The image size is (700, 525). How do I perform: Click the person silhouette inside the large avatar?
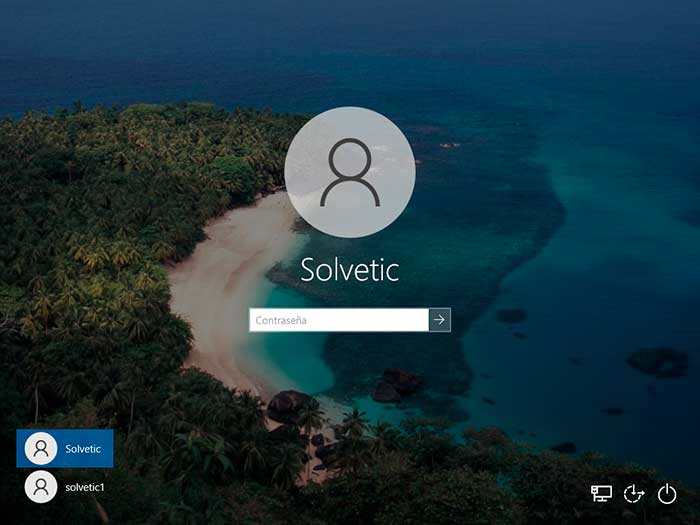[350, 172]
